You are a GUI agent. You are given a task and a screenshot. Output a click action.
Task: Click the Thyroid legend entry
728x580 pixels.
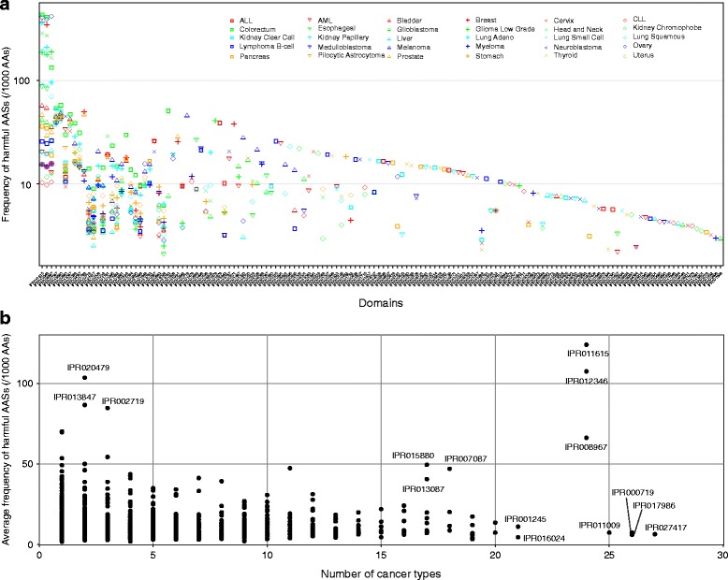coord(561,55)
